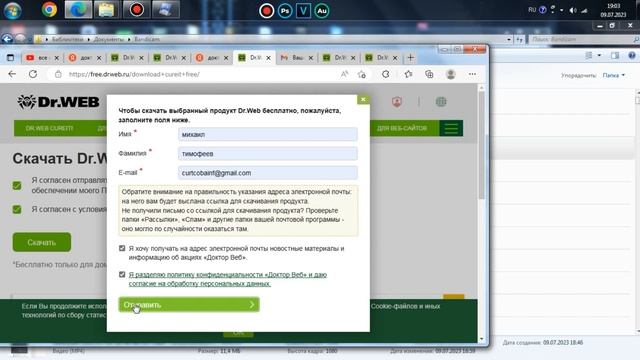Click Документы in Explorer breadcrumb
640x360 pixels.
click(108, 40)
